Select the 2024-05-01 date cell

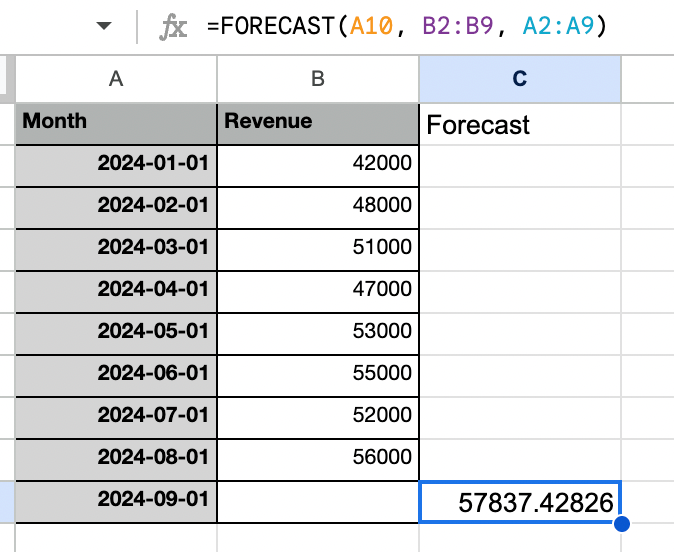tap(116, 331)
